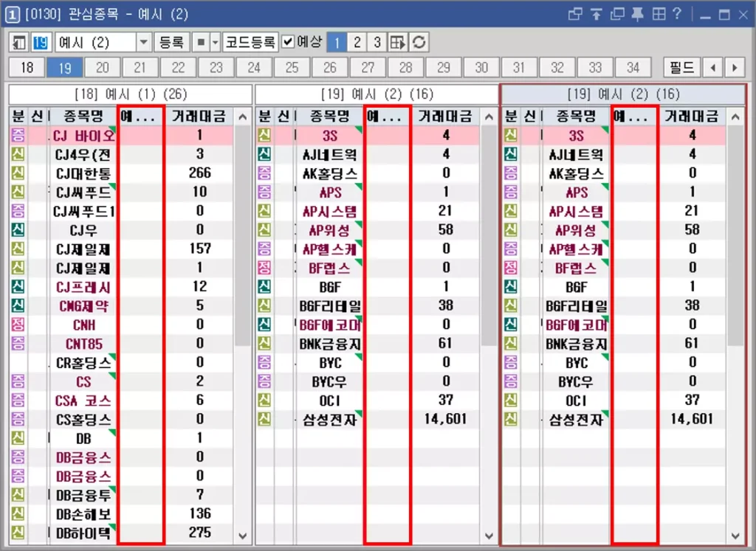Click the circular refresh icon in toolbar

419,42
